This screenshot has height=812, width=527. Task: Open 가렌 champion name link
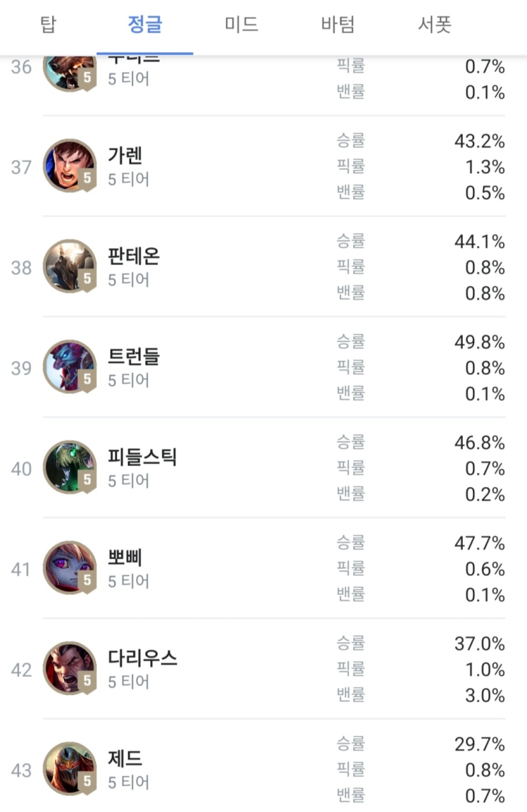tap(125, 156)
